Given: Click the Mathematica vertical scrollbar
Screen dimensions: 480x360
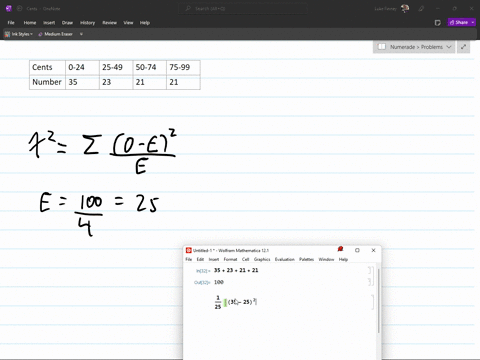Looking at the screenshot, I should click(379, 300).
